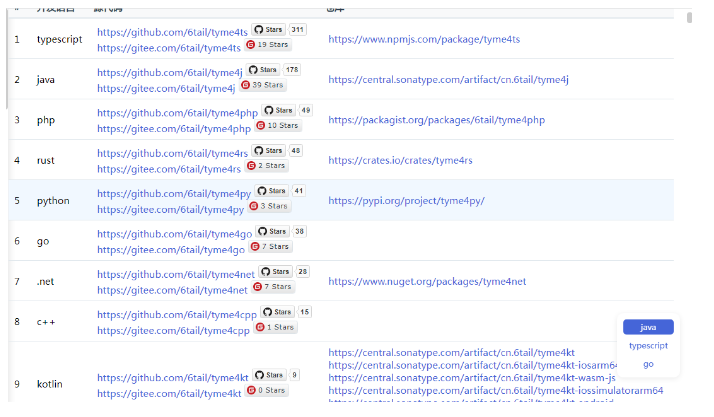Click Gitee 0 Stars badge
This screenshot has height=417, width=714.
(x=267, y=391)
